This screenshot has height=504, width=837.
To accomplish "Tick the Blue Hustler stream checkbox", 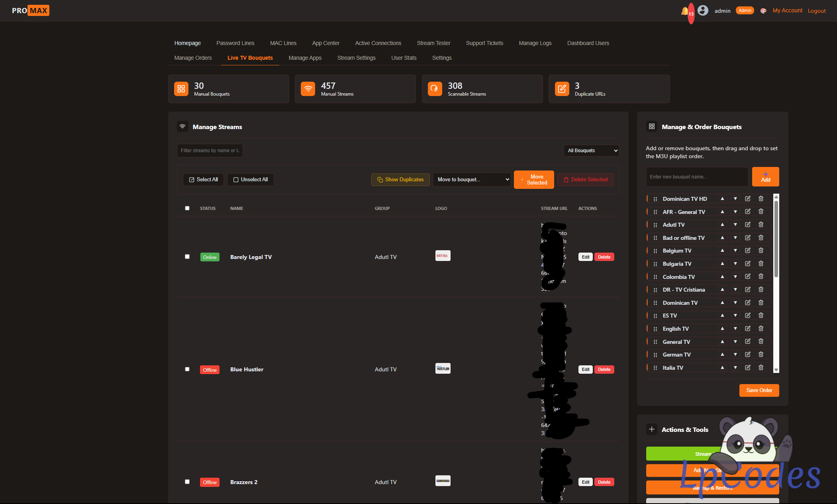I will click(187, 369).
